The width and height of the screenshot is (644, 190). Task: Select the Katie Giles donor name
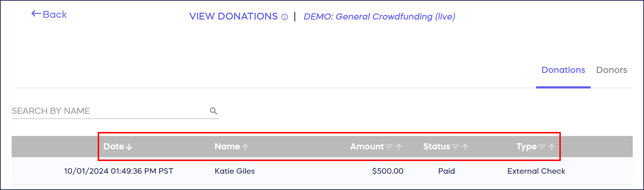[x=235, y=171]
